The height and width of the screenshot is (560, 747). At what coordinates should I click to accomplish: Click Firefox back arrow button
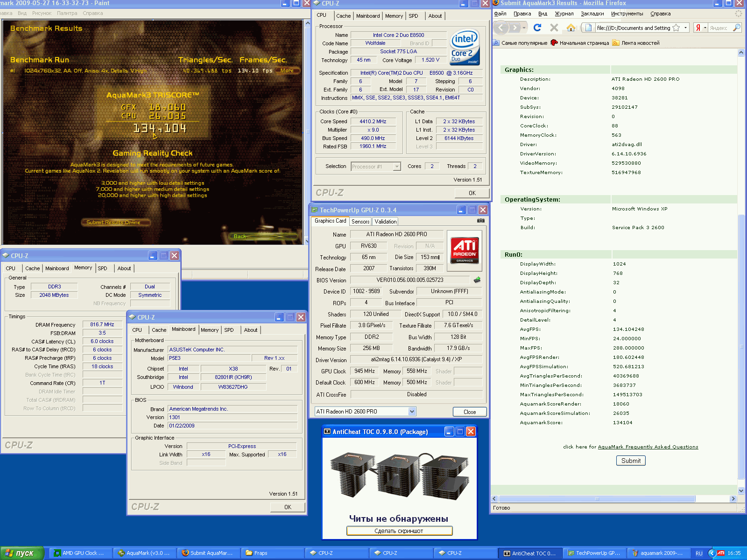tap(501, 28)
